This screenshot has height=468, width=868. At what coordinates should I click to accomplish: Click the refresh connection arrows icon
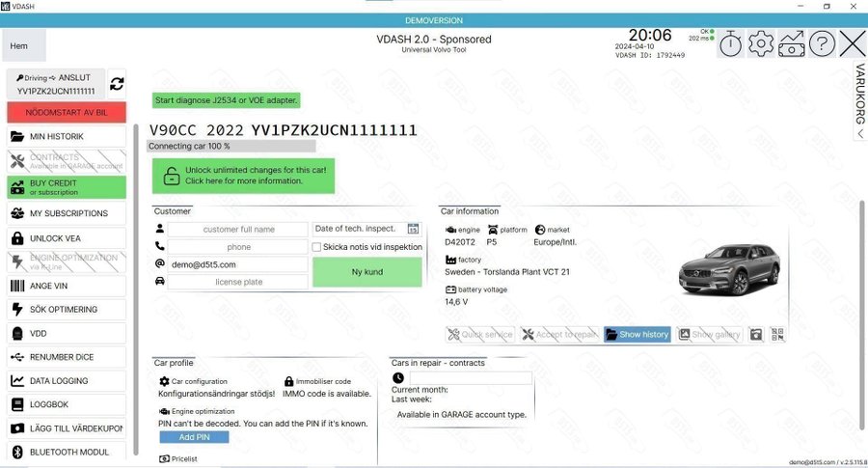tap(117, 84)
